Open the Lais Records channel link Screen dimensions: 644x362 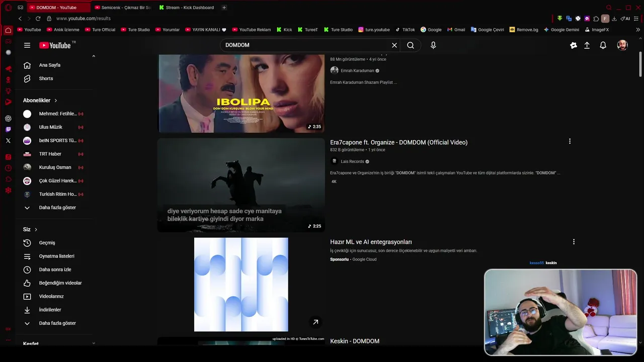coord(352,161)
